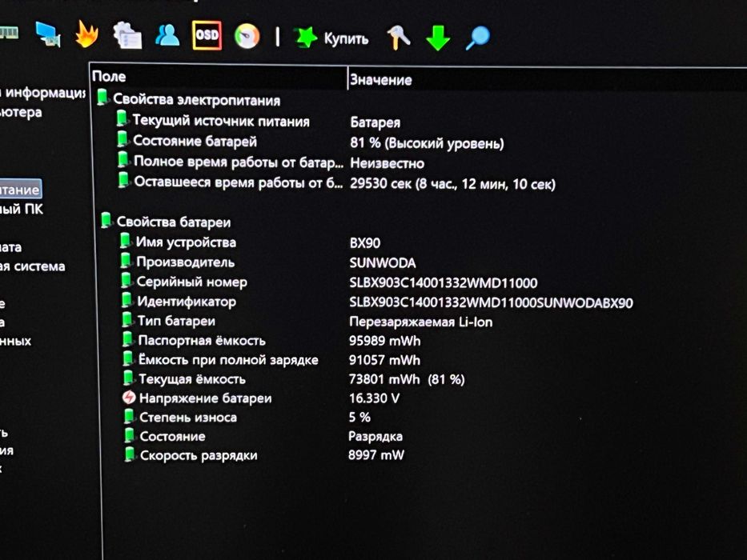Image resolution: width=747 pixels, height=560 pixels.
Task: Select the Оставшееся время работы row label
Action: (239, 182)
